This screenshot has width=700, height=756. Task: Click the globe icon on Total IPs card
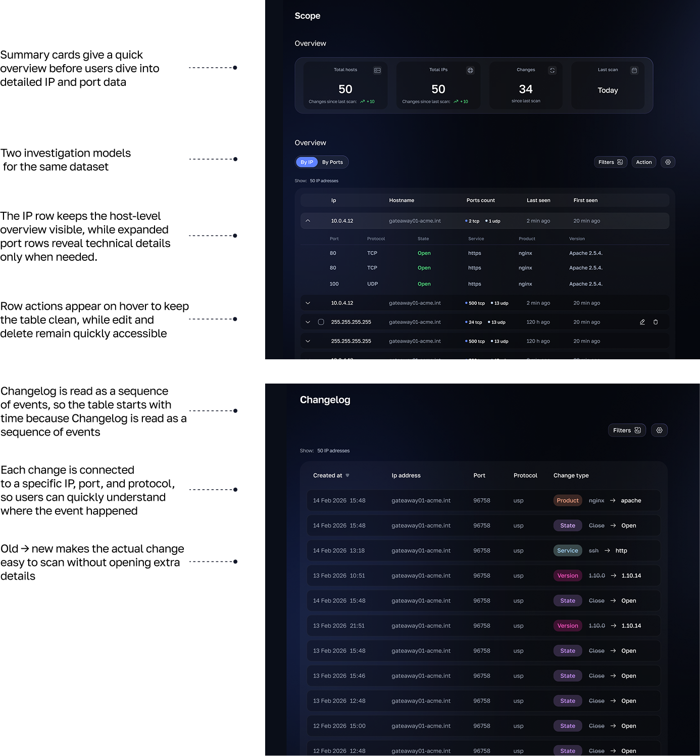pyautogui.click(x=470, y=70)
